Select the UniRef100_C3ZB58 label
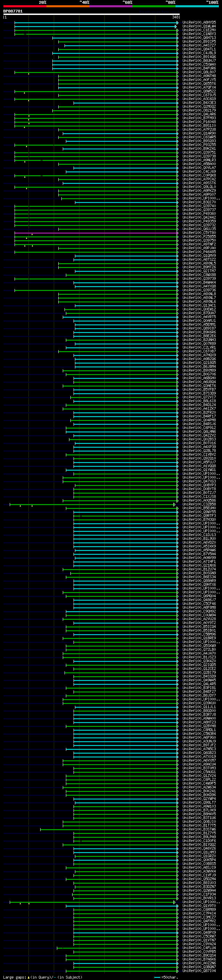Viewport: 222px width, 980px height. (199, 504)
